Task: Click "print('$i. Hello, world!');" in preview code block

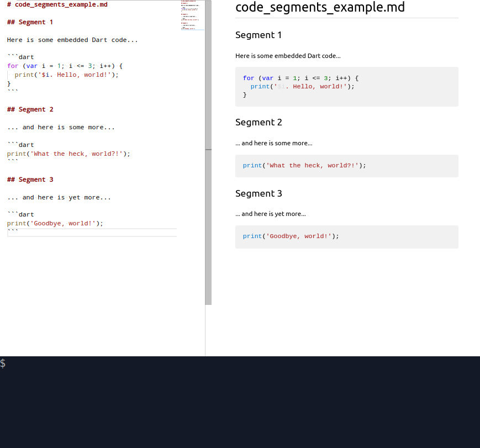Action: pyautogui.click(x=302, y=86)
